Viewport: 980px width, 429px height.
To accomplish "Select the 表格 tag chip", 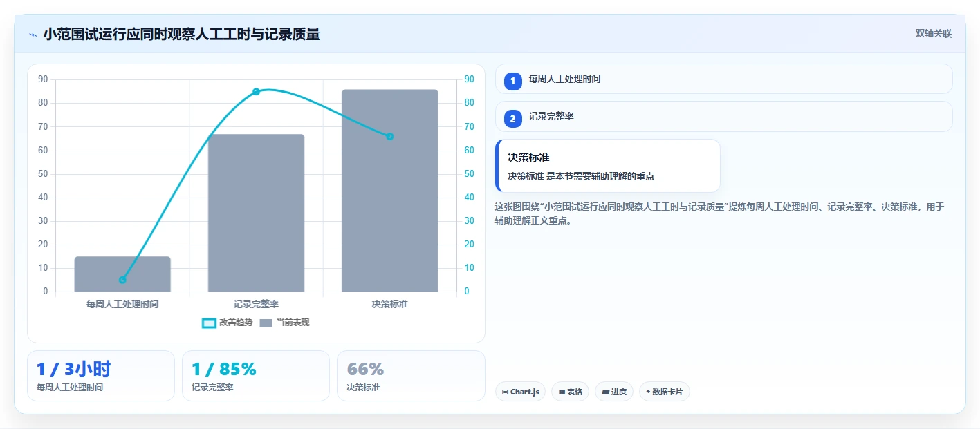I will point(571,392).
